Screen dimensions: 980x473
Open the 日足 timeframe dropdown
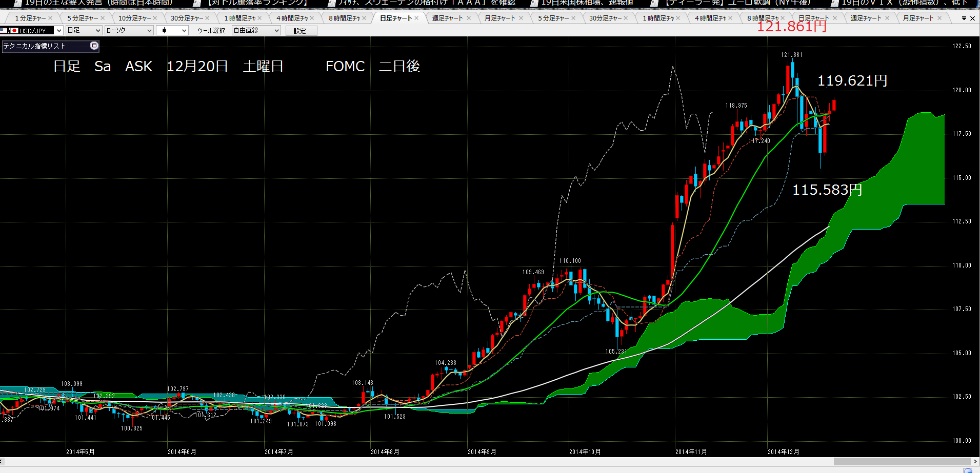84,31
